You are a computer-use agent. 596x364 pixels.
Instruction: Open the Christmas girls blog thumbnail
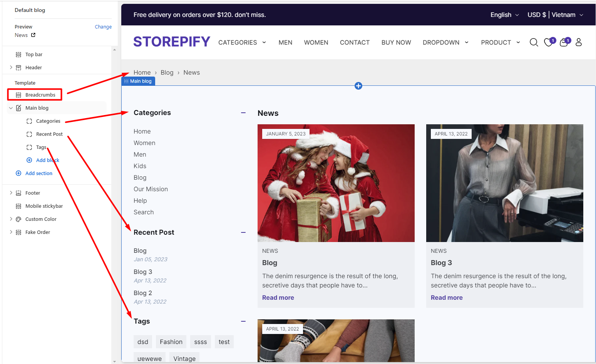tap(336, 183)
